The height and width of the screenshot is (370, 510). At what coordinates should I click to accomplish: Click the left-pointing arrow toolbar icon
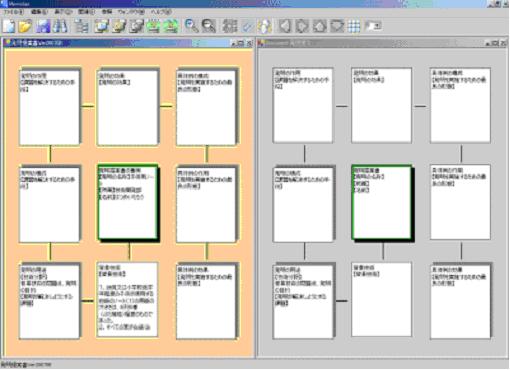pyautogui.click(x=285, y=26)
